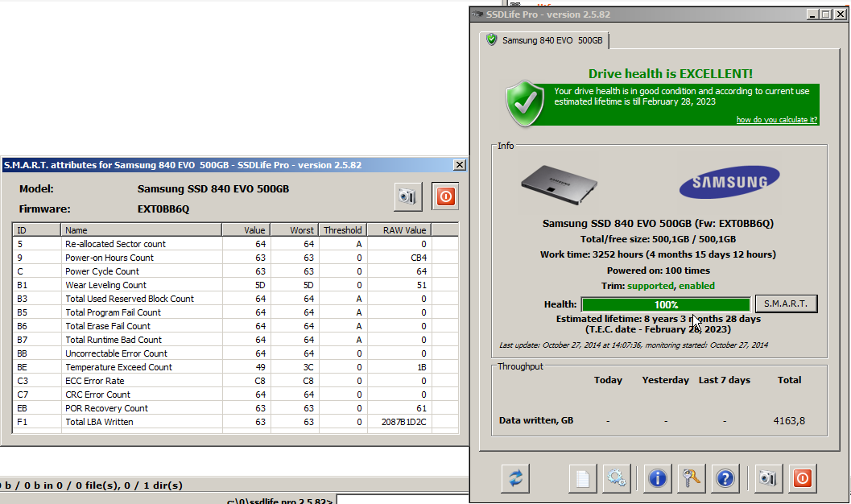851x504 pixels.
Task: Select the Re-allocated Sector count row
Action: pos(236,244)
